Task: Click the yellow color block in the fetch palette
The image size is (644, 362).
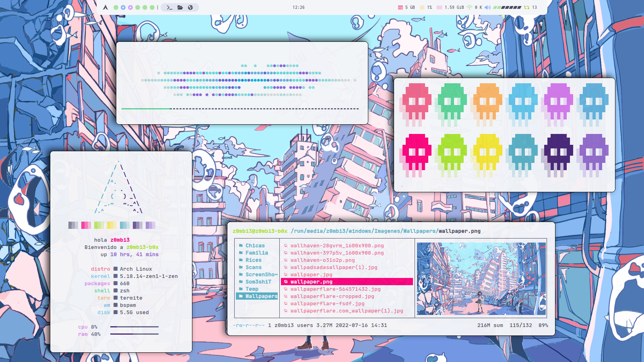Action: pyautogui.click(x=112, y=225)
